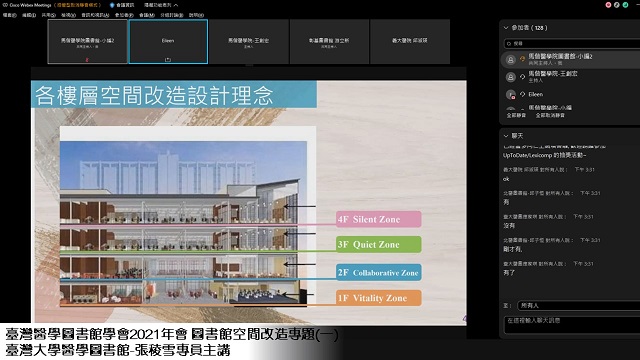Select the 馬偕醫學院圖書館-小編2 video tile
The image size is (640, 360).
(87, 42)
